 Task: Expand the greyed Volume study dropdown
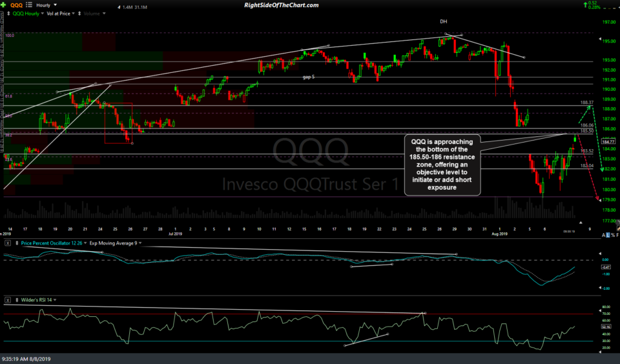(x=104, y=14)
